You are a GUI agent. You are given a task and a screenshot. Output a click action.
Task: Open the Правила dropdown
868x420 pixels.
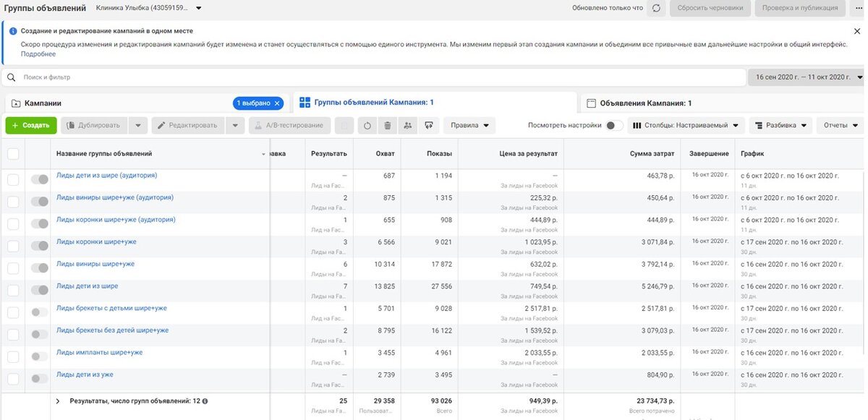point(469,125)
